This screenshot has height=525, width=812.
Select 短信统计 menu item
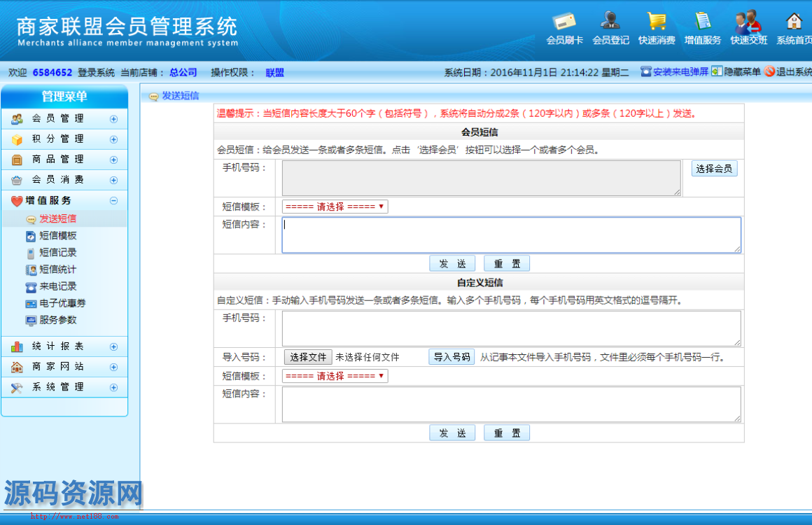point(58,269)
